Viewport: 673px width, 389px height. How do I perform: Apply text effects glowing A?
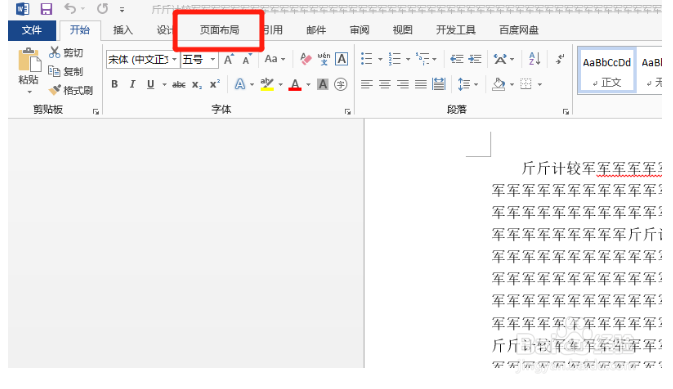pos(240,84)
